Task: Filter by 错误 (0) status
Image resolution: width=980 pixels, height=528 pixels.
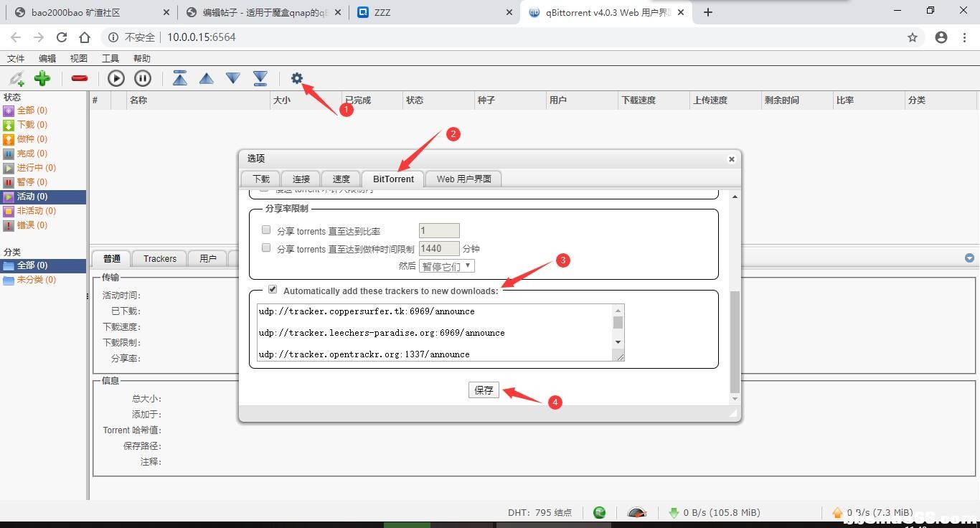Action: click(43, 225)
